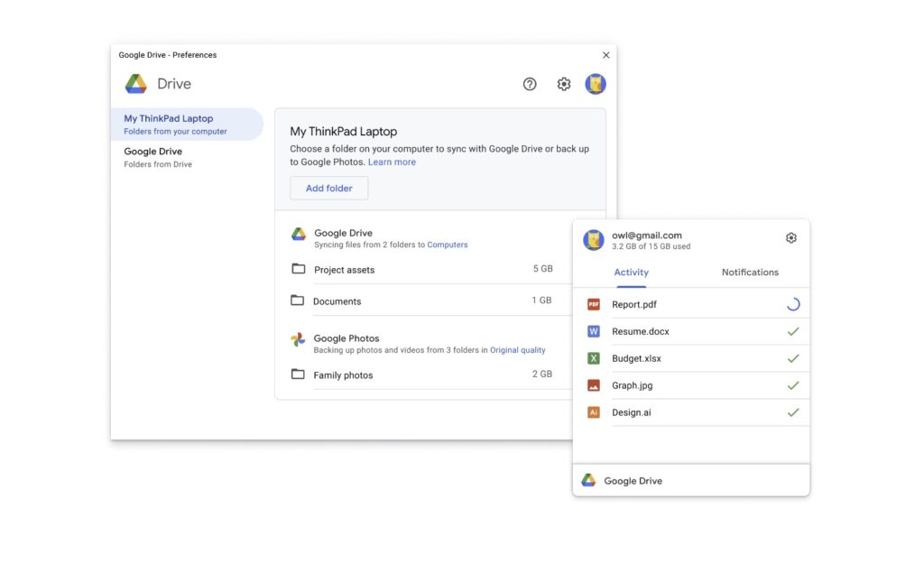Click the Google Drive heading above Syncing files
This screenshot has height=564, width=924.
(x=343, y=233)
